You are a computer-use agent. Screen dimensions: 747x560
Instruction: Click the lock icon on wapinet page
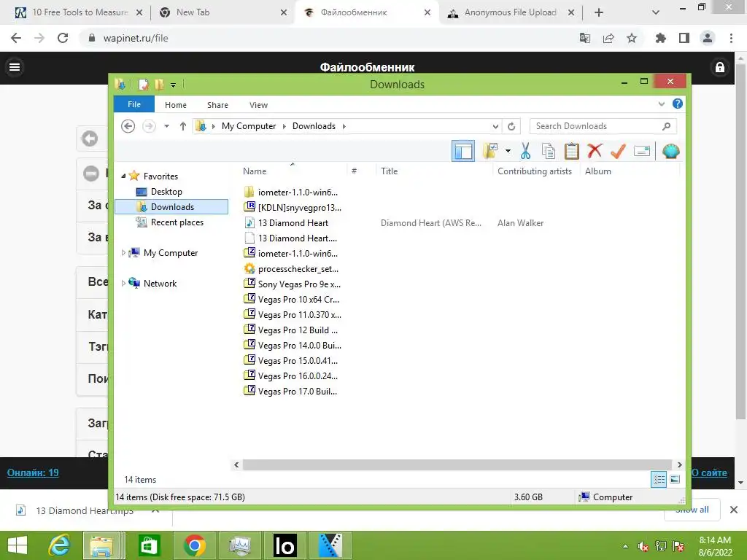point(720,67)
